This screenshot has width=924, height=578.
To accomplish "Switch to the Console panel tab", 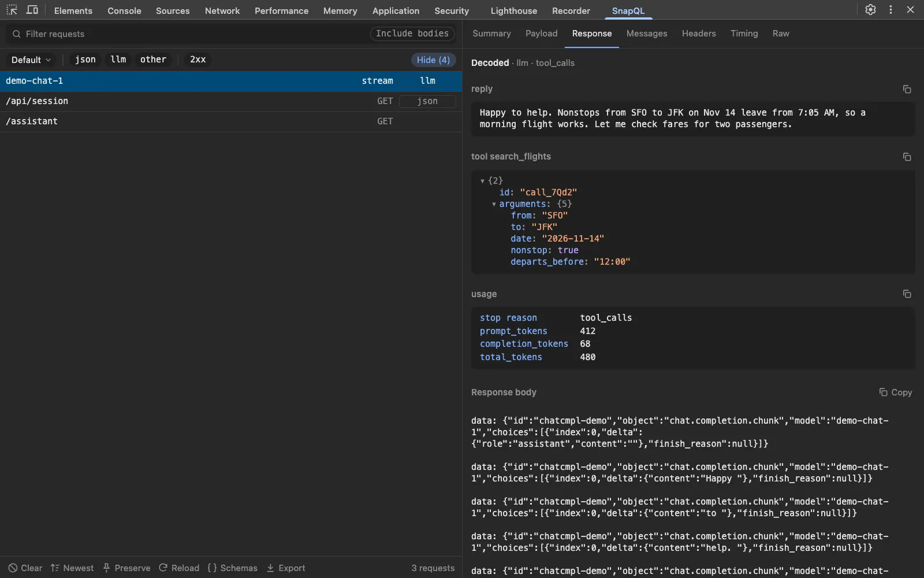I will (x=124, y=10).
